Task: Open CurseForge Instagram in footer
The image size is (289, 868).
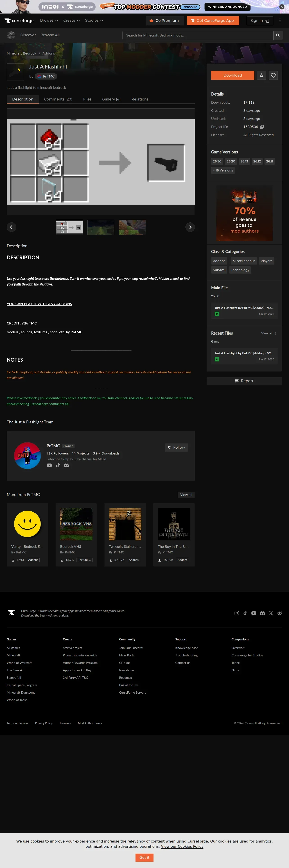Action: click(237, 613)
